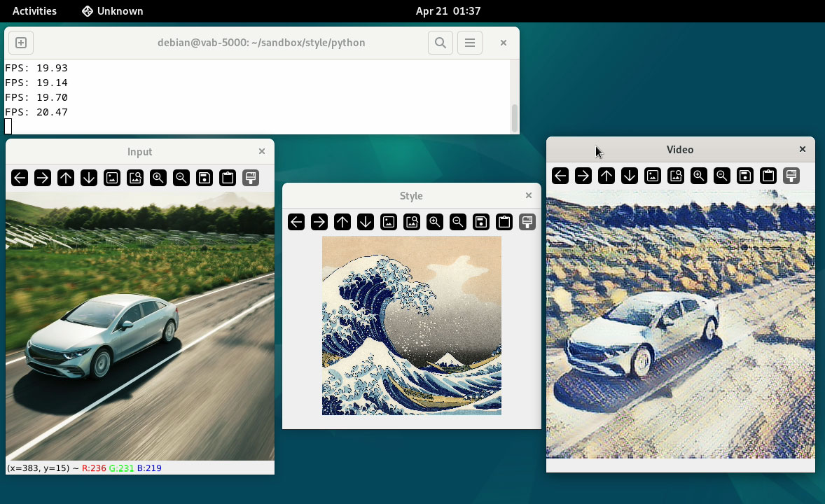Click pan up arrow in Style window
The height and width of the screenshot is (504, 825).
(342, 222)
